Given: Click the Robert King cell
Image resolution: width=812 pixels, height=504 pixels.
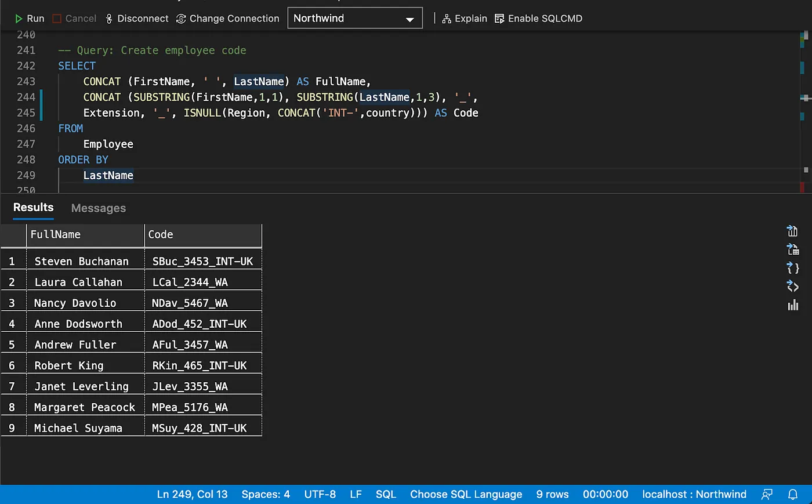Looking at the screenshot, I should [x=85, y=366].
